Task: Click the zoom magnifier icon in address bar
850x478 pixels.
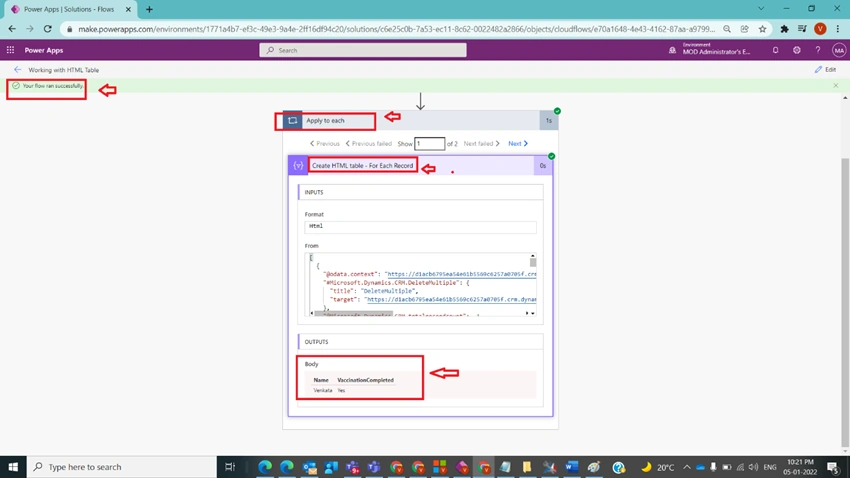Action: tap(726, 29)
